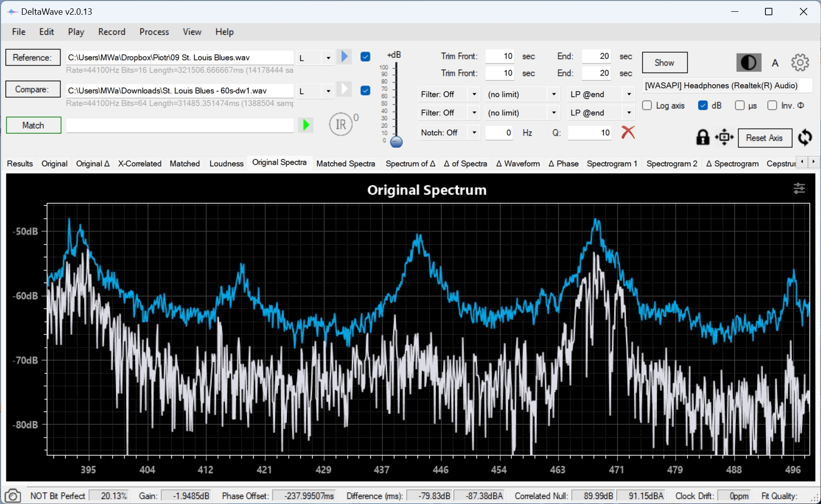Open the View menu
Image resolution: width=821 pixels, height=504 pixels.
[192, 32]
